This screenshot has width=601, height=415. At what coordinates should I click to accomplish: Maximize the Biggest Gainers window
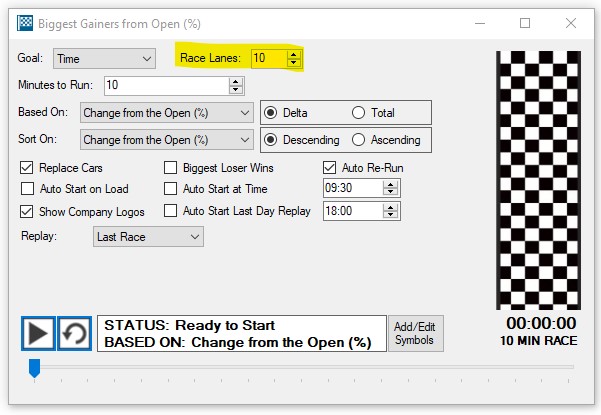[x=525, y=23]
